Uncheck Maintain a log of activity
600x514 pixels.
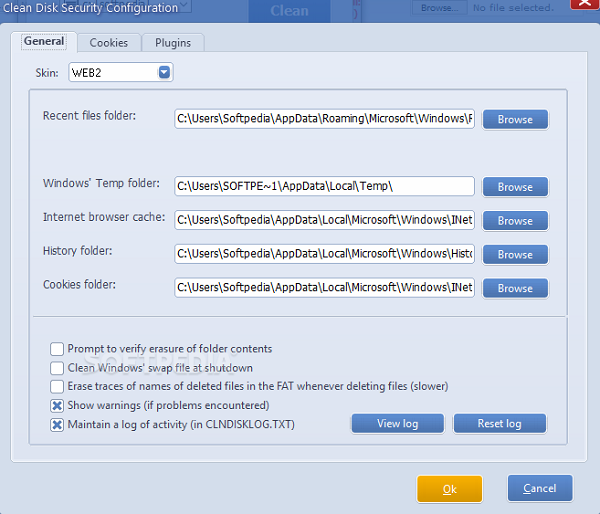57,425
